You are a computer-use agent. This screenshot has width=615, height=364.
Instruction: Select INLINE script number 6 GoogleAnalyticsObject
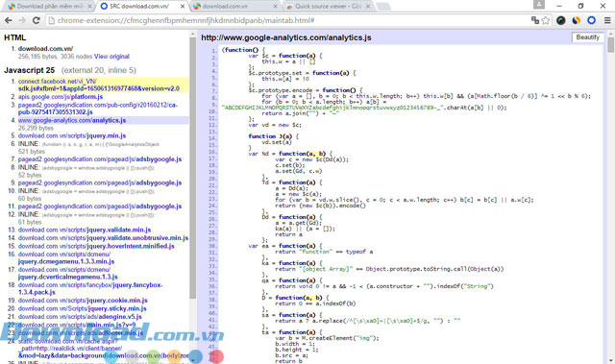point(88,144)
